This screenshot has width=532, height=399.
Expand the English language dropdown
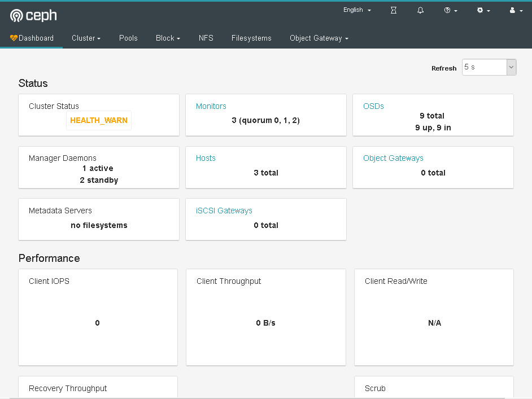point(357,10)
